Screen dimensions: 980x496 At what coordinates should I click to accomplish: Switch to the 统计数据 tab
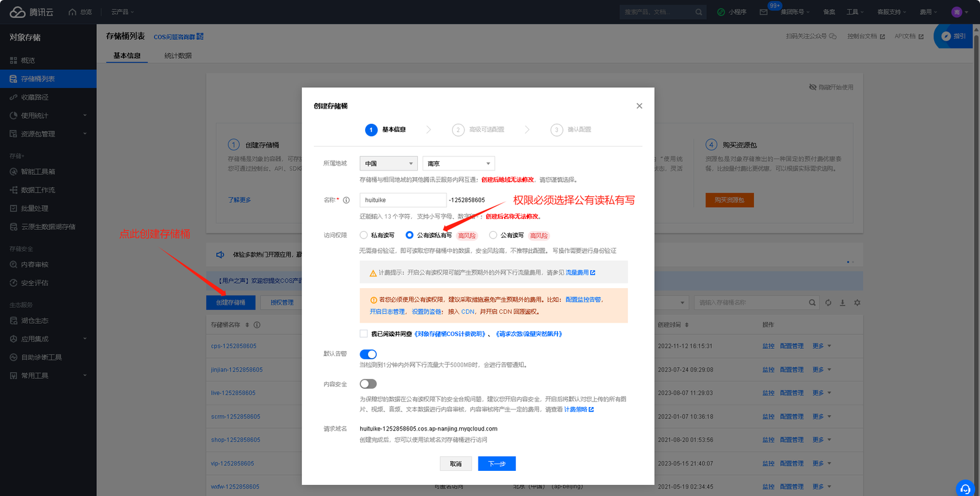178,56
